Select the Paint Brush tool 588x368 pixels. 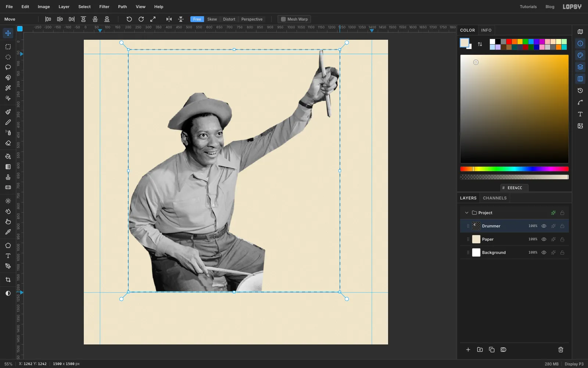8,112
